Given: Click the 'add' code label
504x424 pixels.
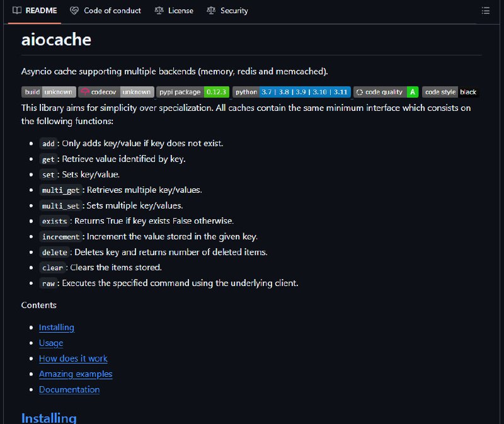Looking at the screenshot, I should click(x=49, y=144).
